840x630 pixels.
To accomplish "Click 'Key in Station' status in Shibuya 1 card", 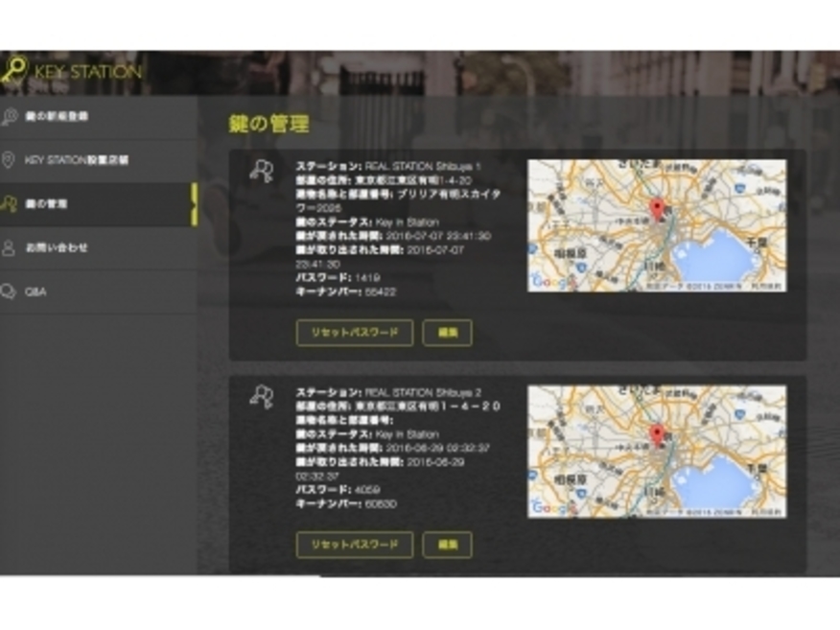I will pyautogui.click(x=408, y=222).
